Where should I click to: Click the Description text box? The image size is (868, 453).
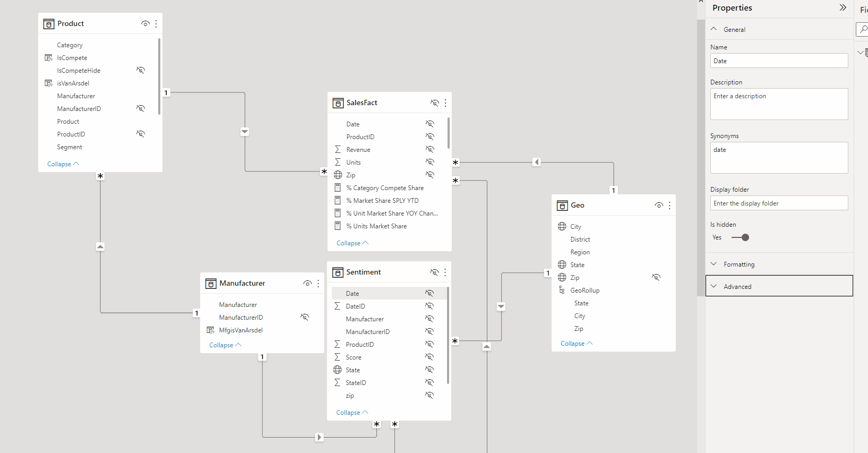pyautogui.click(x=779, y=104)
